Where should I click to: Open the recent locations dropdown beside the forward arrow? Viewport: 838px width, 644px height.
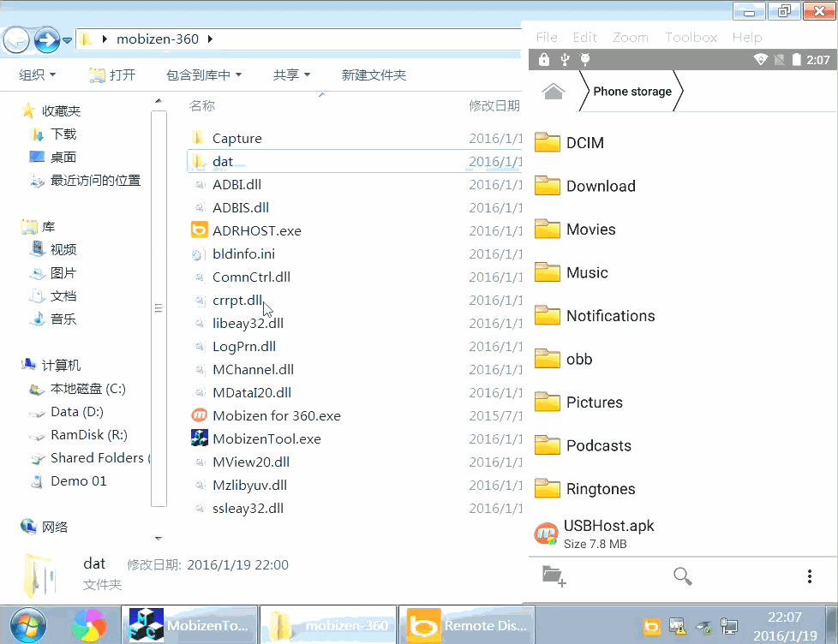tap(68, 40)
